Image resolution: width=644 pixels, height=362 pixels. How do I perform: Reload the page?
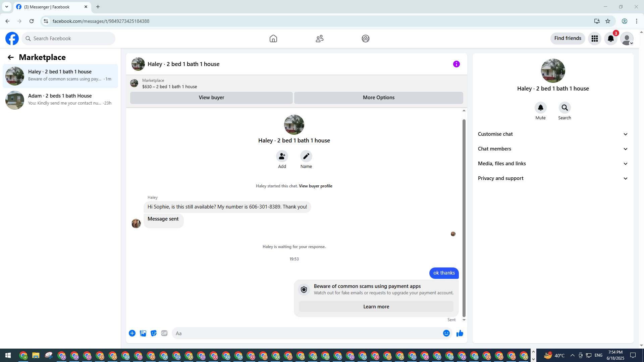tap(32, 21)
